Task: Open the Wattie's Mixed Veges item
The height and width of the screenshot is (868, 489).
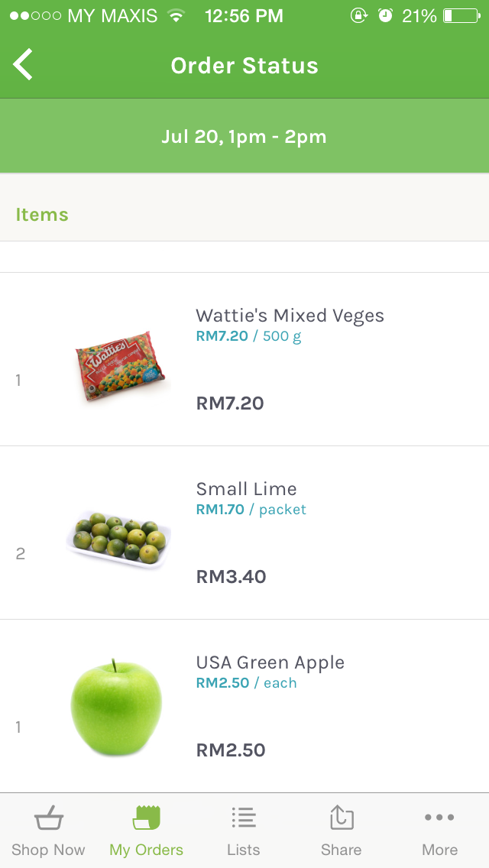Action: [290, 315]
